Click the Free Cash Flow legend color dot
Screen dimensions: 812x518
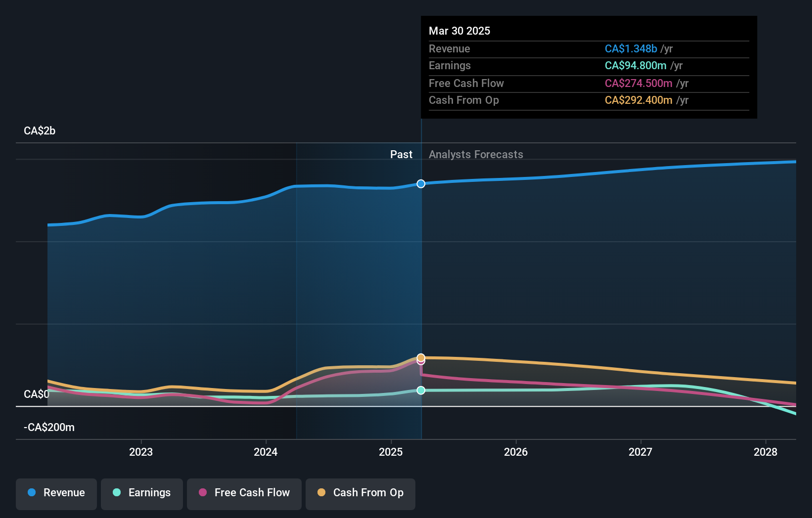[203, 493]
